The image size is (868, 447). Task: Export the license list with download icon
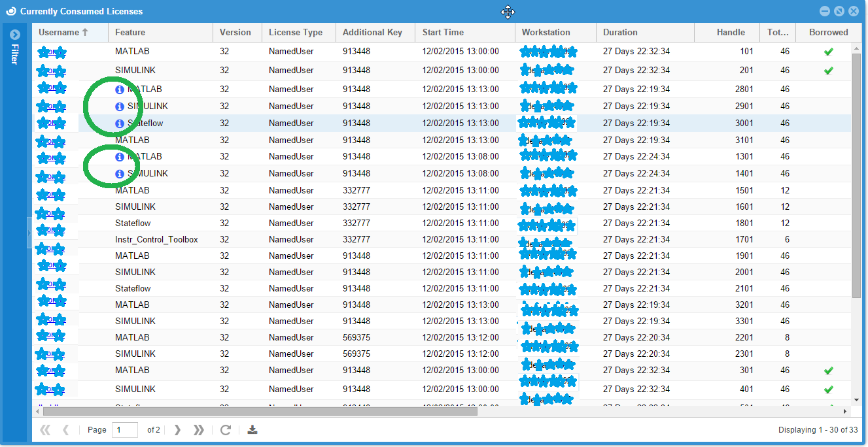point(252,430)
